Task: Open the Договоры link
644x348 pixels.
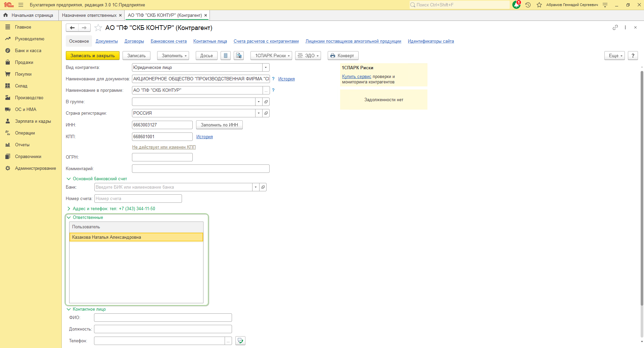Action: pos(134,41)
